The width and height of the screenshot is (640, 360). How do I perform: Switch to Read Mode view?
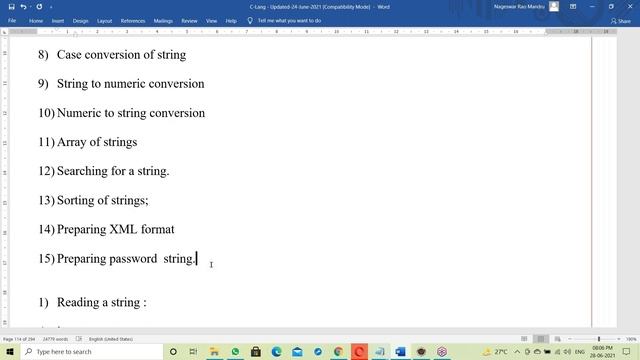(524, 339)
